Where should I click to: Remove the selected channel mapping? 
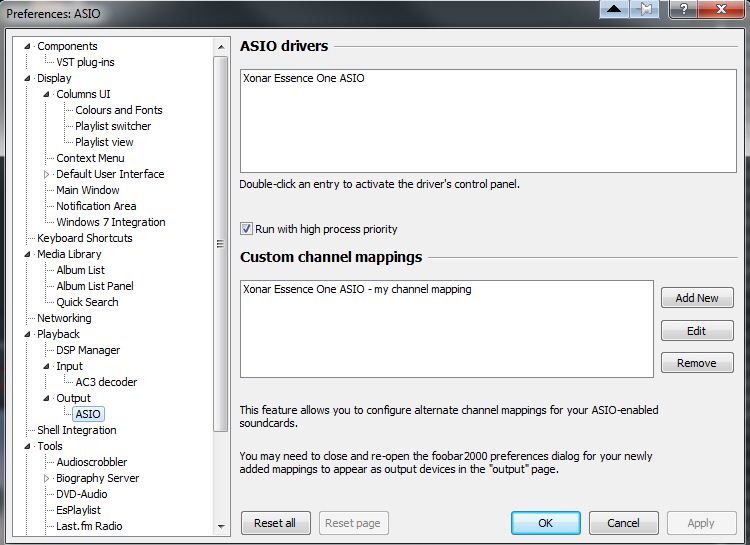[x=697, y=363]
